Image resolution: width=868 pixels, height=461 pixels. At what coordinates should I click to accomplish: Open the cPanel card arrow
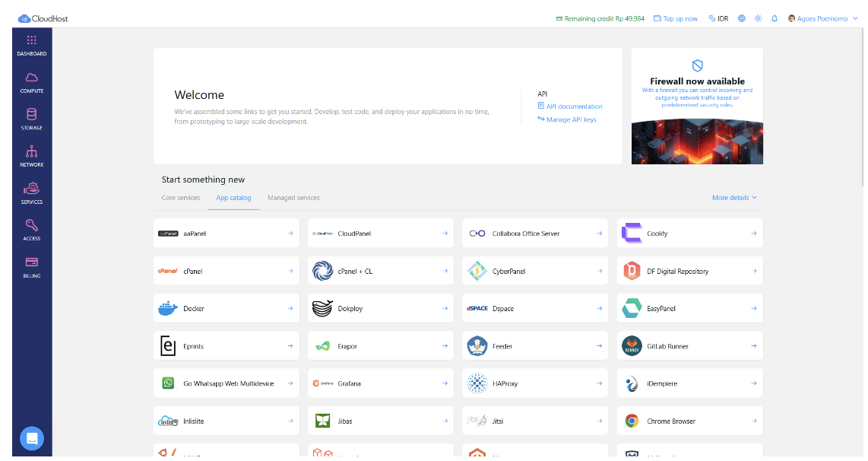tap(290, 271)
